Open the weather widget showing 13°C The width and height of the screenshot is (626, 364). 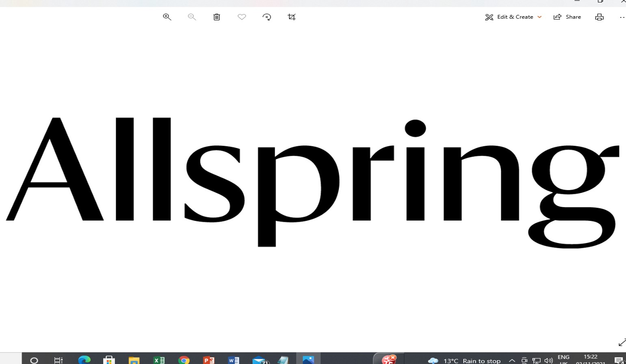coord(464,360)
